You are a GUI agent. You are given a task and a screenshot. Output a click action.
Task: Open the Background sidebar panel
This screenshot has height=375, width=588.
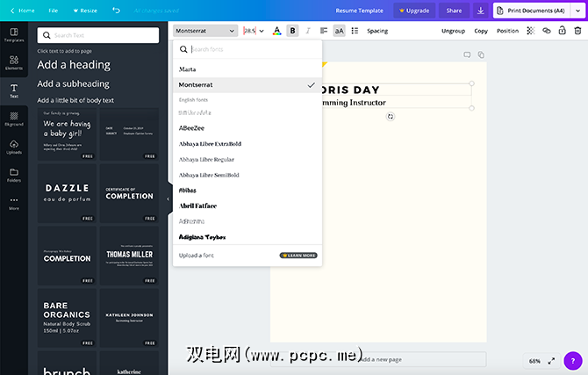14,119
